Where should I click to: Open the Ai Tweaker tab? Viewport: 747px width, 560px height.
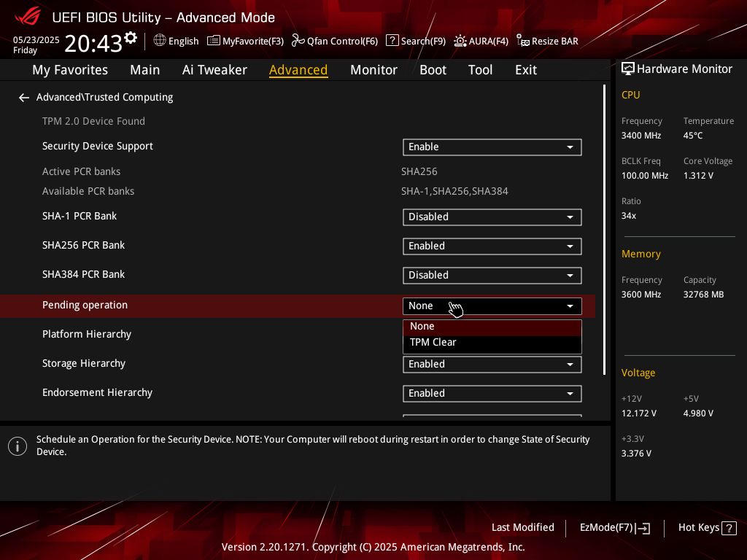(x=214, y=70)
